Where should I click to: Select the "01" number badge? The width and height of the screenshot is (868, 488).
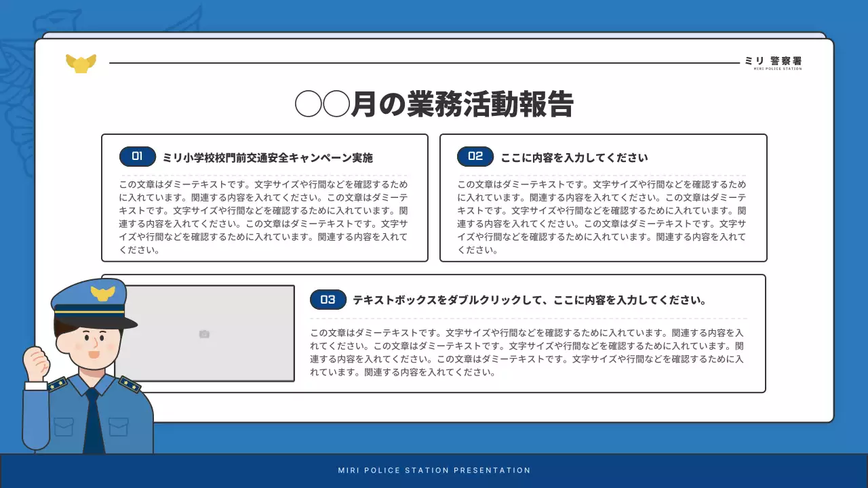(138, 157)
